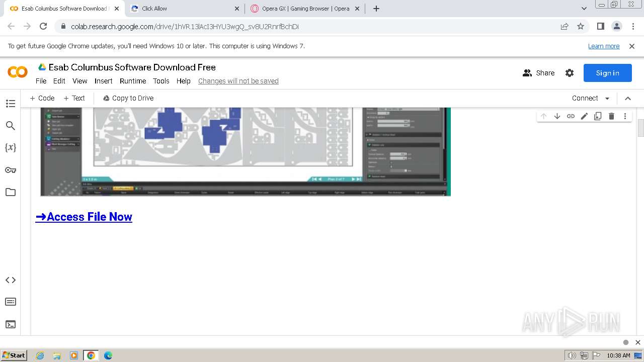Click the Learn more link

tap(604, 46)
